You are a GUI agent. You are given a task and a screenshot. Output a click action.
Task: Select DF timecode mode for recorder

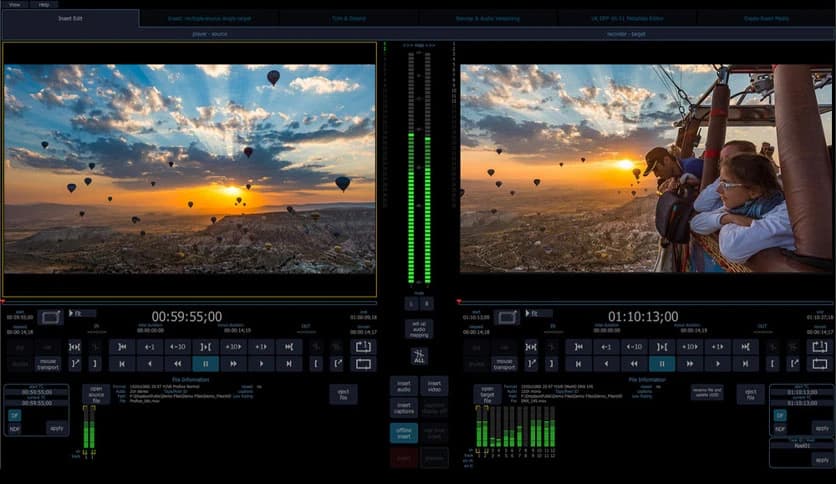(780, 415)
